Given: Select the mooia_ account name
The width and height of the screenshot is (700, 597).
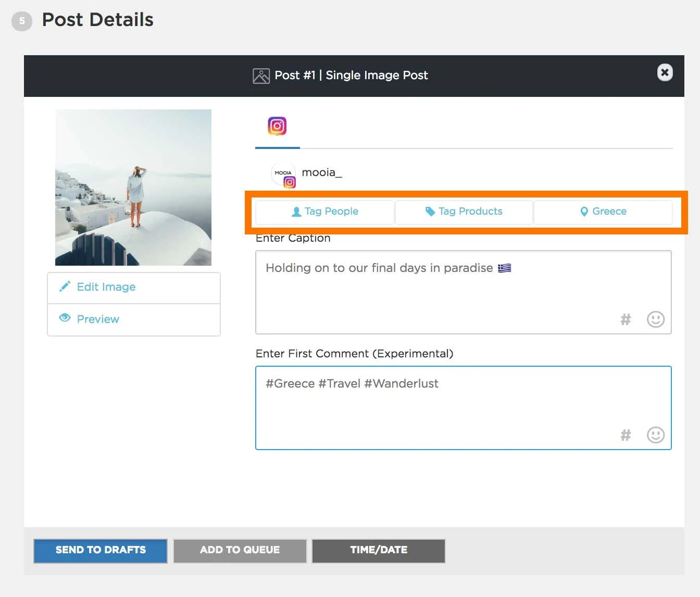Looking at the screenshot, I should pyautogui.click(x=321, y=172).
